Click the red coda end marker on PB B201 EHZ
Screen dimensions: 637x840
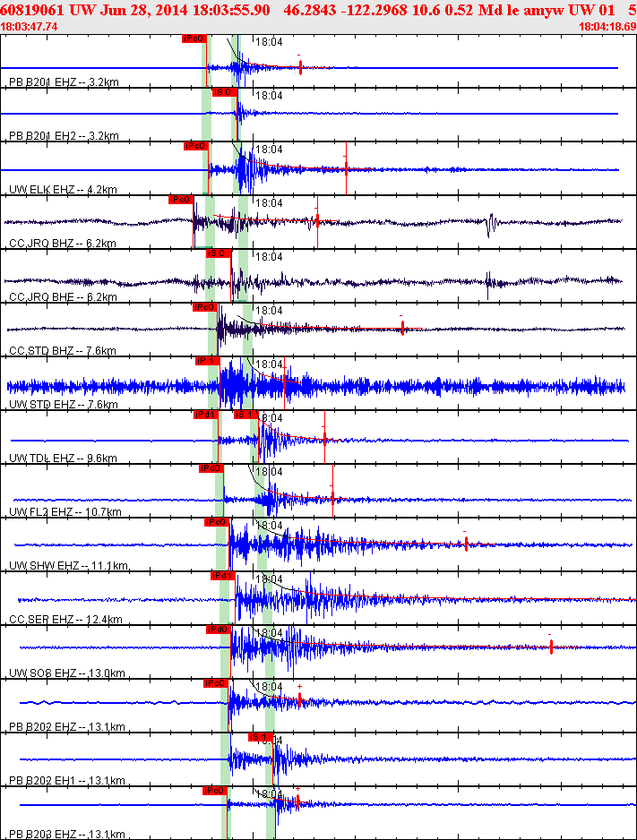click(x=300, y=67)
